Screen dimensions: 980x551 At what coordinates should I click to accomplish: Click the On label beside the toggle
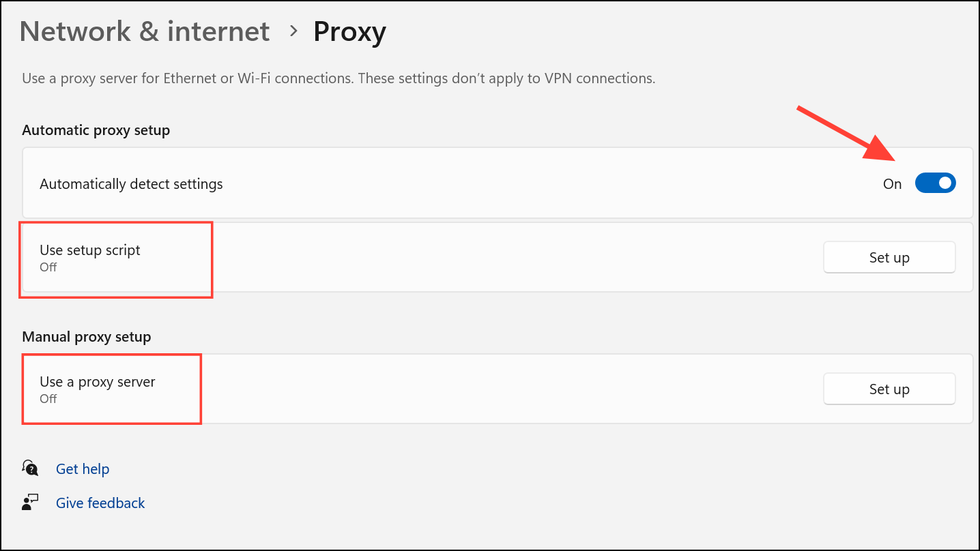[x=892, y=184]
